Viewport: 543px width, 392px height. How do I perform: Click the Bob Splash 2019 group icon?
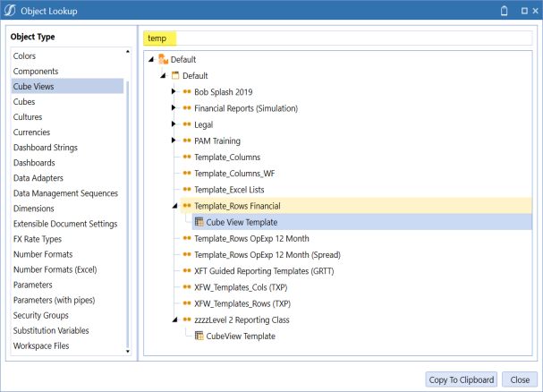pos(187,92)
